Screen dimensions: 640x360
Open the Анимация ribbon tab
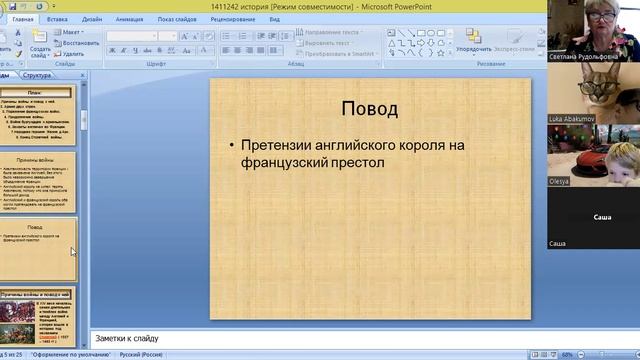pyautogui.click(x=129, y=19)
